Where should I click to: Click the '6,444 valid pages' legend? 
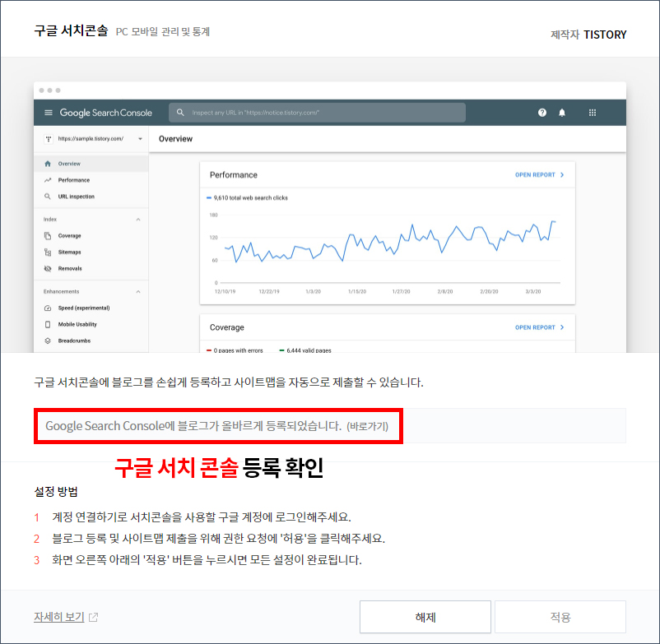(x=305, y=350)
